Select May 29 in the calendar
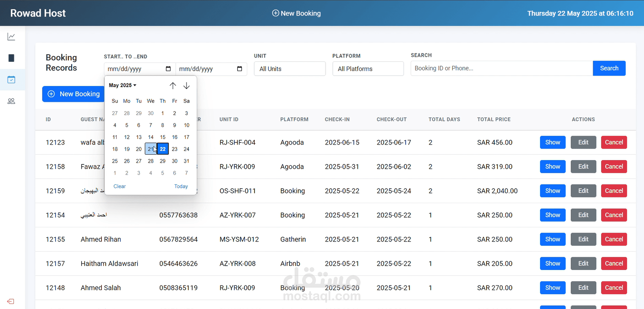This screenshot has width=644, height=309. pyautogui.click(x=163, y=161)
